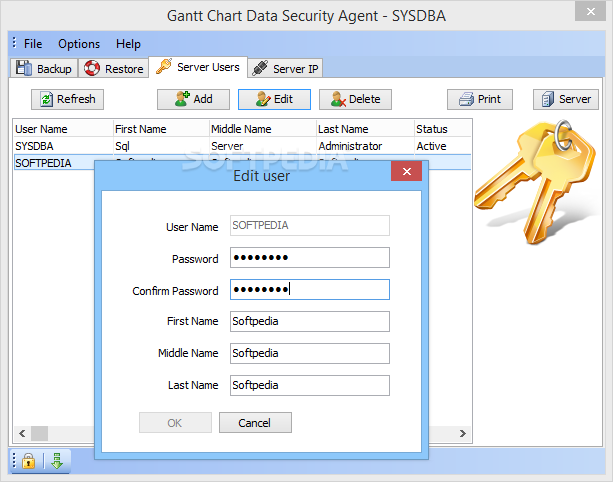Click the horizontal scrollbar thumb
The image size is (613, 482).
39,434
